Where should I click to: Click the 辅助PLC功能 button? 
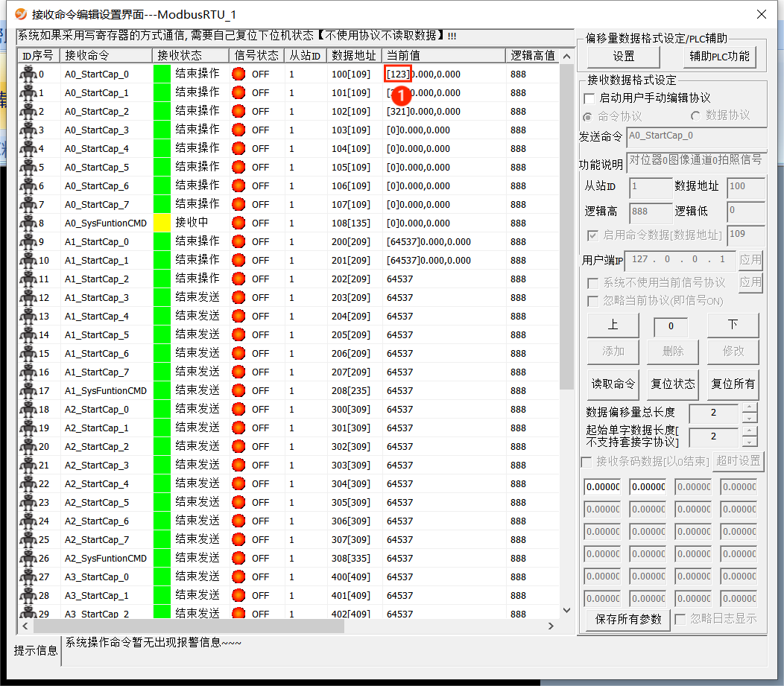pyautogui.click(x=719, y=56)
